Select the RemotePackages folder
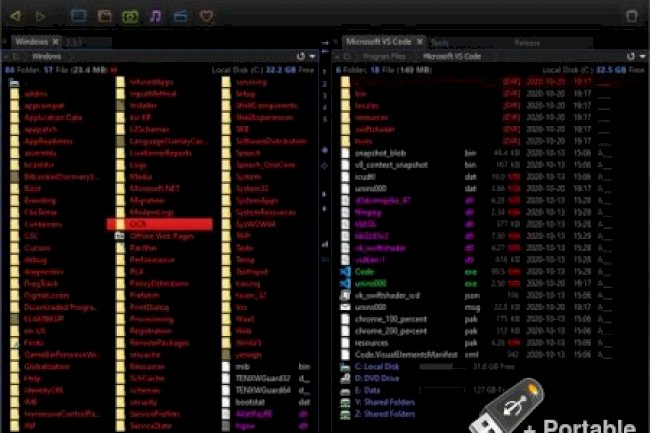Screen dimensions: 650x433 [x=159, y=343]
